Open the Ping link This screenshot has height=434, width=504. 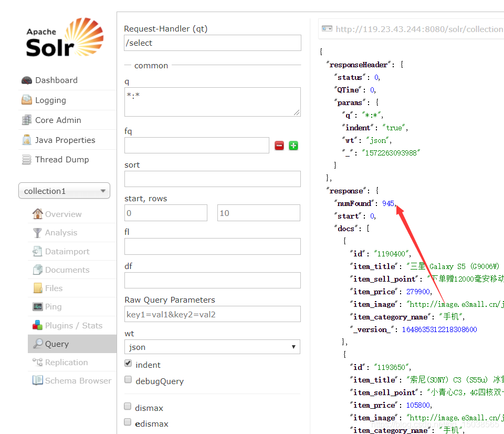tap(54, 307)
